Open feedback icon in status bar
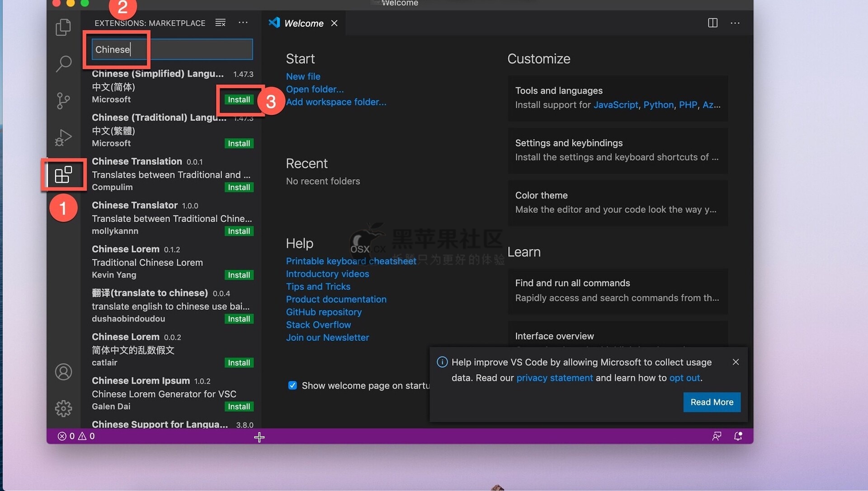Viewport: 868px width, 491px height. click(717, 436)
